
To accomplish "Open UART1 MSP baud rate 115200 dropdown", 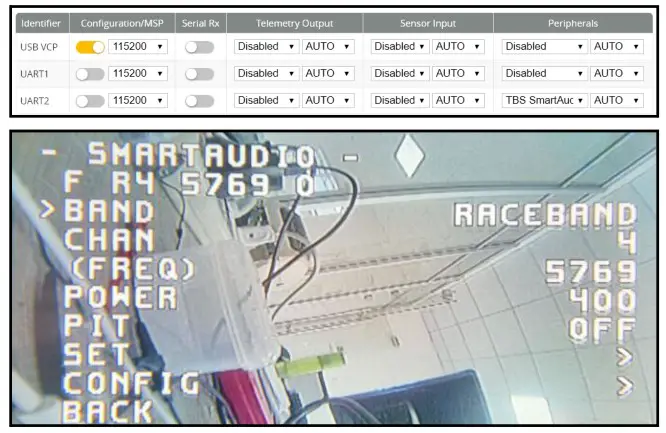I will [138, 74].
